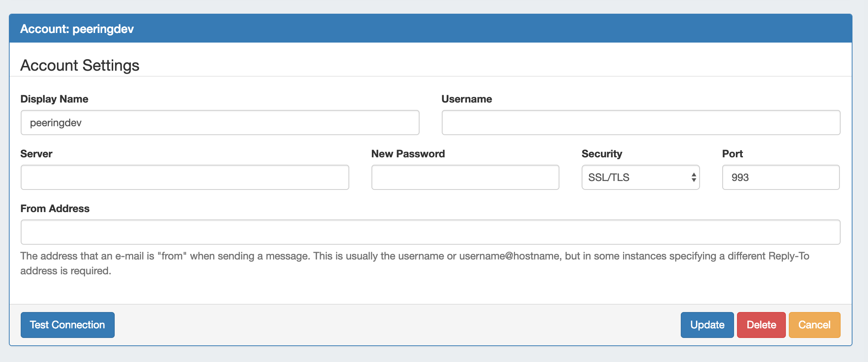Click the Account Settings heading
This screenshot has height=362, width=868.
coord(80,65)
